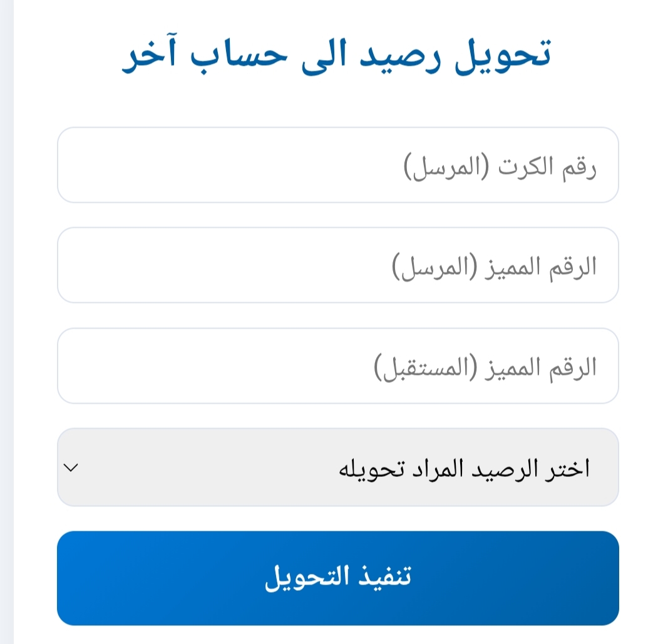Expand the balance type selector arrow

[x=71, y=468]
